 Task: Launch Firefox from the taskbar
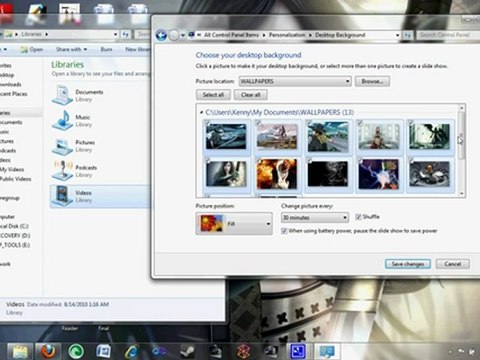(48, 351)
